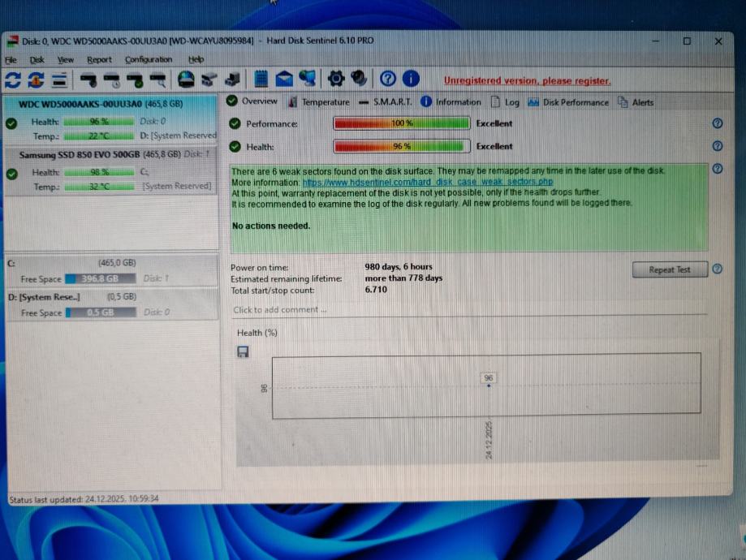Click the refresh icon with orange alert badge

pos(37,80)
